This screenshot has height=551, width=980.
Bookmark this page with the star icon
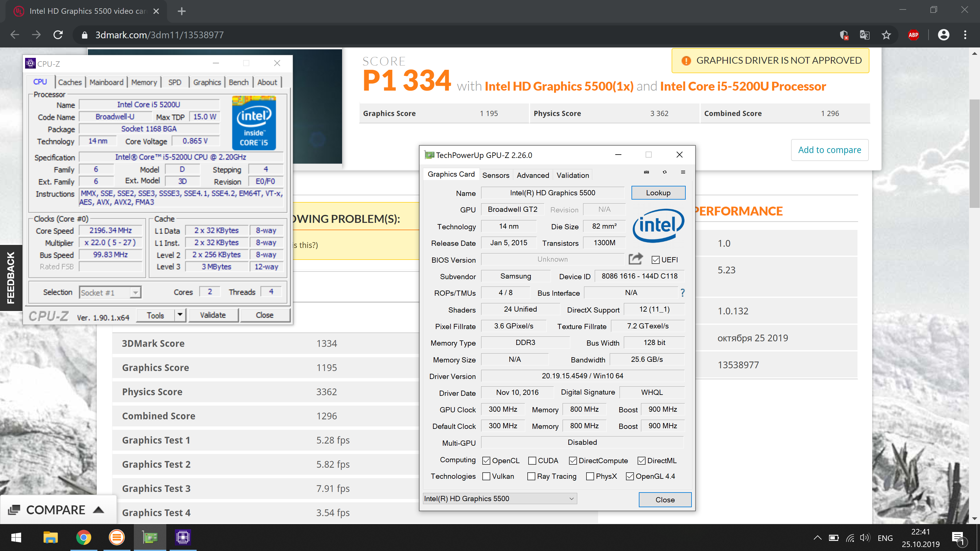[886, 35]
